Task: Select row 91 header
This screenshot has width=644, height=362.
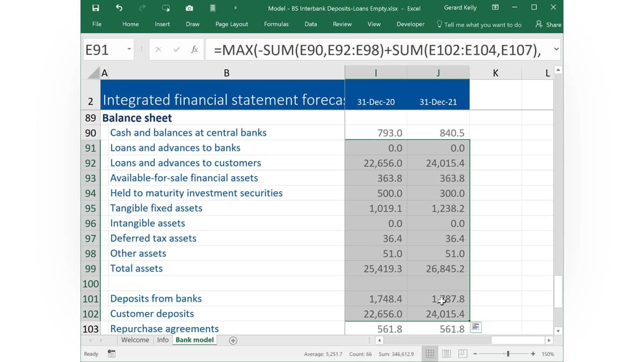Action: (x=91, y=148)
